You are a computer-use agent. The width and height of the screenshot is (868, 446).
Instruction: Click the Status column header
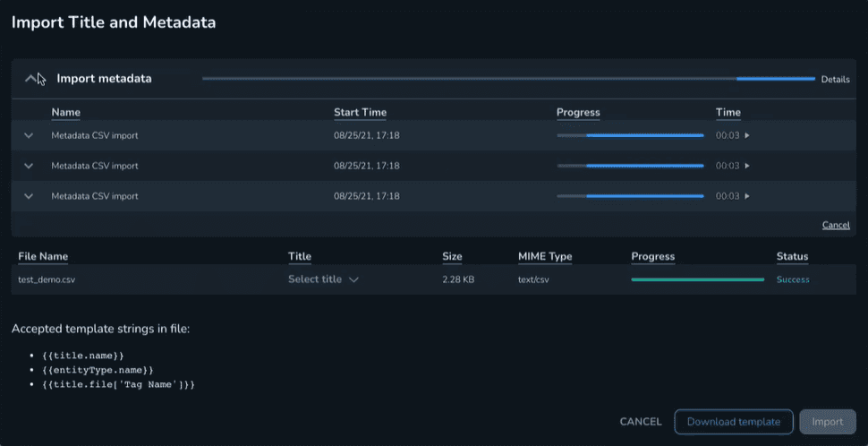pyautogui.click(x=792, y=256)
